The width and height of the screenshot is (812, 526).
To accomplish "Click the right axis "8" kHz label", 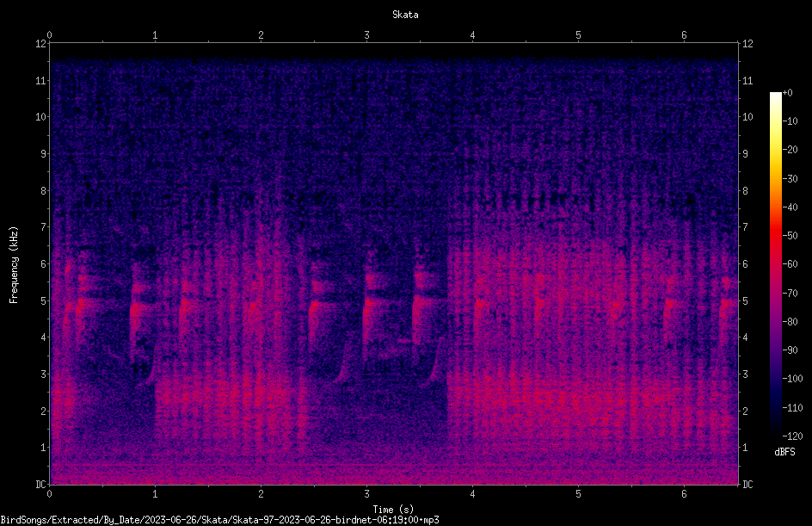I will [x=745, y=191].
